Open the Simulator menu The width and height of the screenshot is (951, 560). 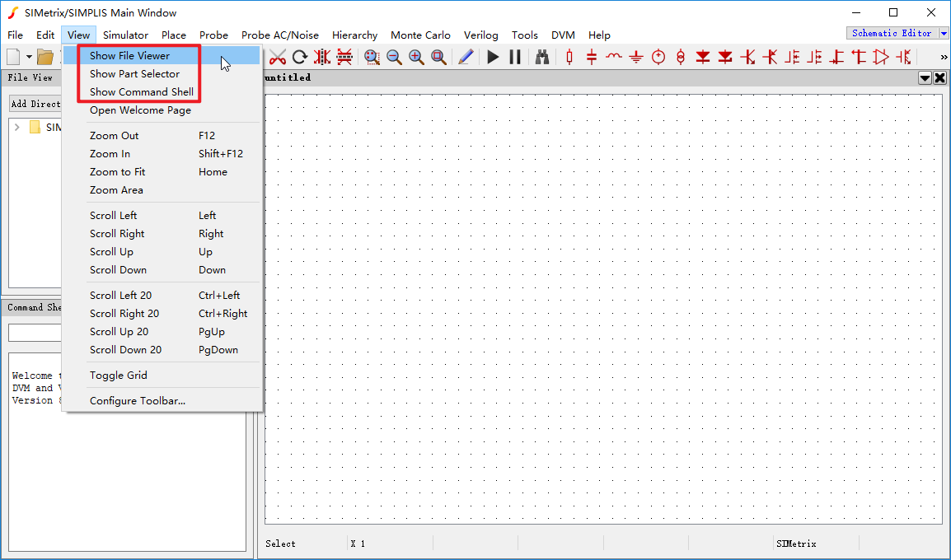coord(125,35)
